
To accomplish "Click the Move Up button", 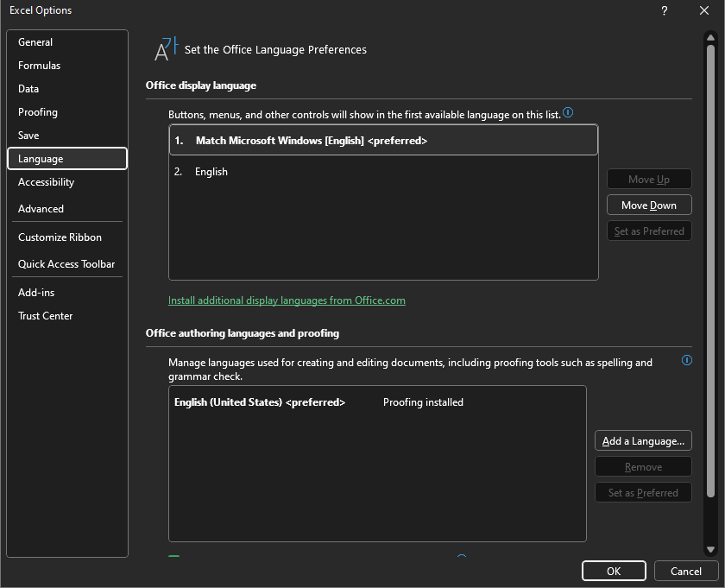I will coord(649,179).
